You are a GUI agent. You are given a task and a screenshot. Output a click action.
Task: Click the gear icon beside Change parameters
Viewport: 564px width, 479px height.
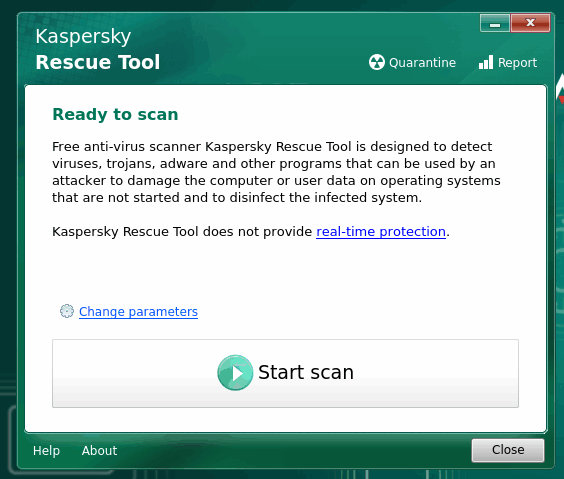(67, 311)
